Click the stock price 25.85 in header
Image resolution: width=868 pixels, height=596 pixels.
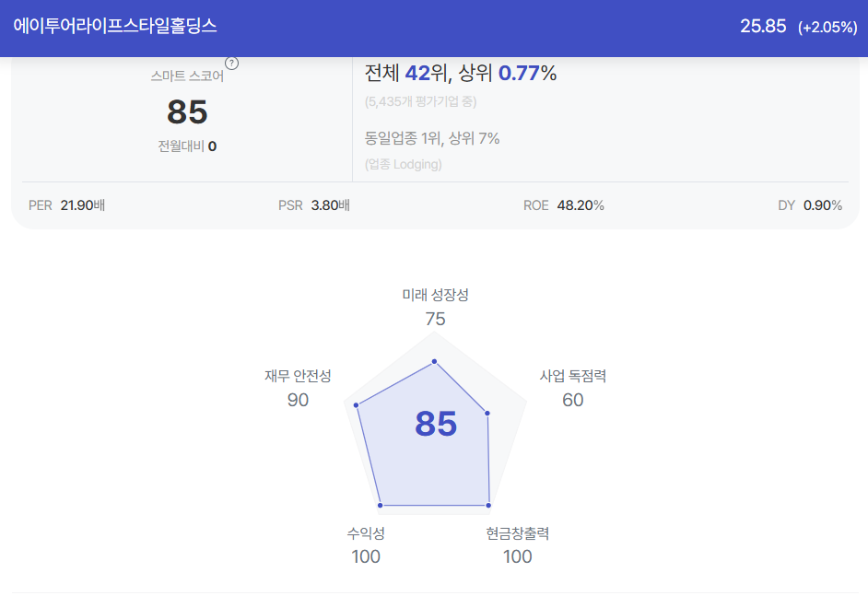coord(763,26)
